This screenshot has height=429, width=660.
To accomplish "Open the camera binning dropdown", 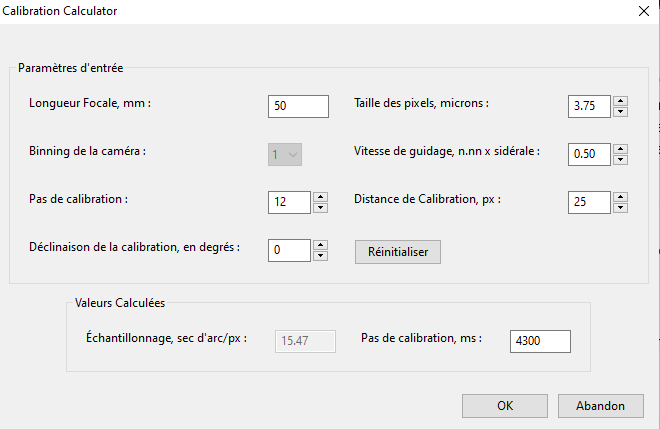I will point(285,154).
